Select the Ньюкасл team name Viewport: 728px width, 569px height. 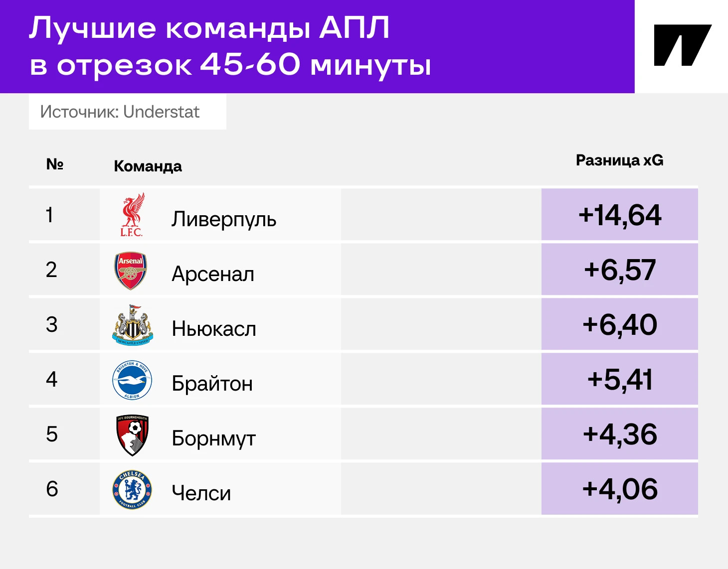click(x=214, y=329)
